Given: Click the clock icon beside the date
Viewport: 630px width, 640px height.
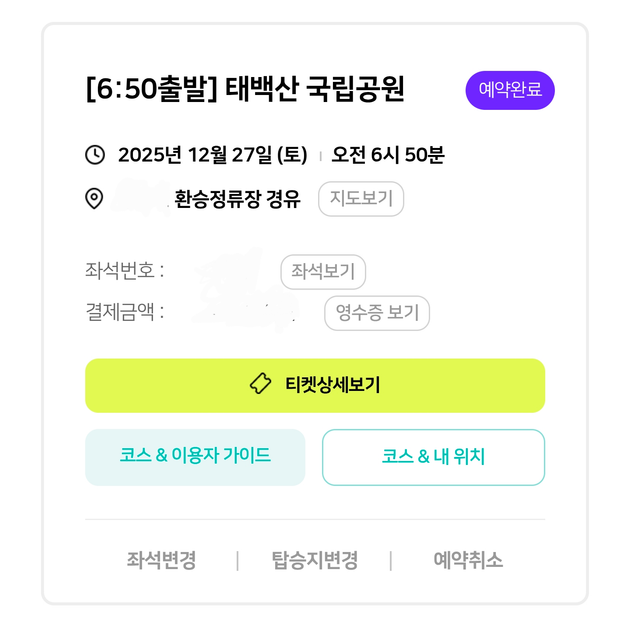Looking at the screenshot, I should point(95,155).
